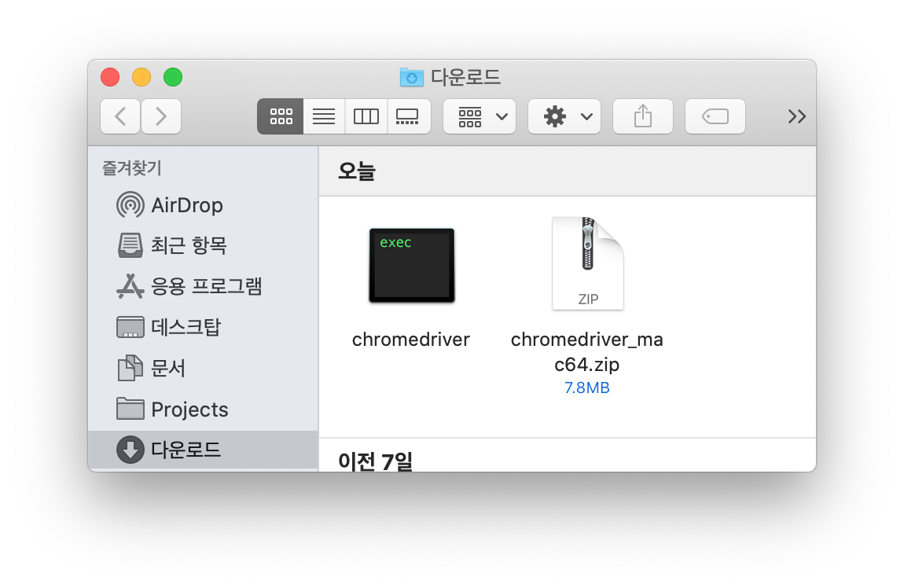The image size is (904, 588).
Task: Switch to column view
Action: pos(366,116)
